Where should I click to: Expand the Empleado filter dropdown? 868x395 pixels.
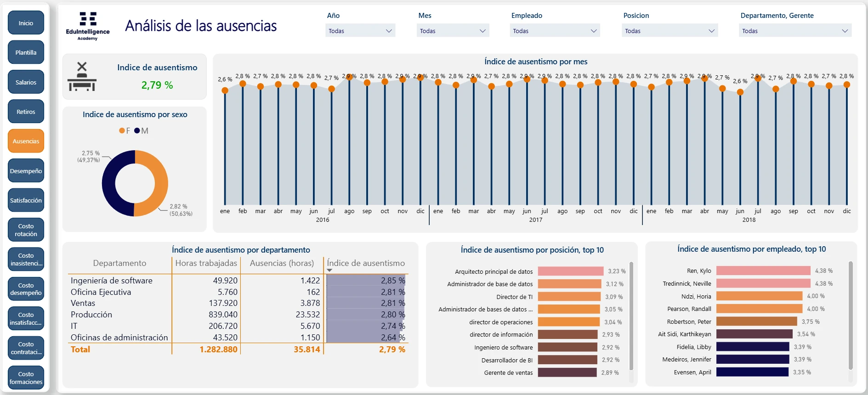[555, 31]
